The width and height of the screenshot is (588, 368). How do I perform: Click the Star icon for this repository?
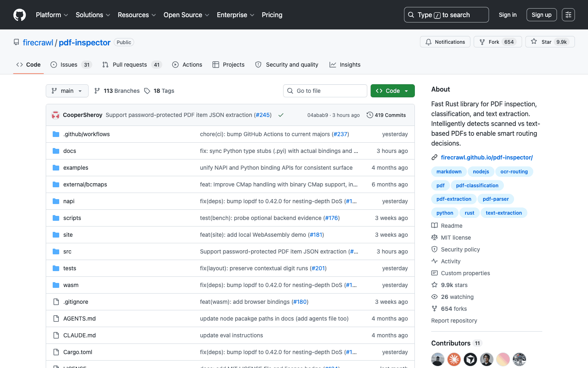pyautogui.click(x=534, y=42)
